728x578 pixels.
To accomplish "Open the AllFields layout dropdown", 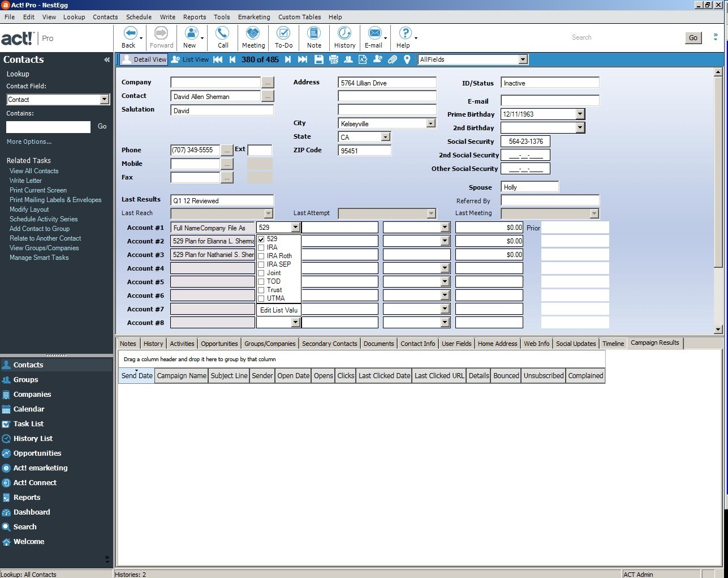I will click(x=523, y=59).
